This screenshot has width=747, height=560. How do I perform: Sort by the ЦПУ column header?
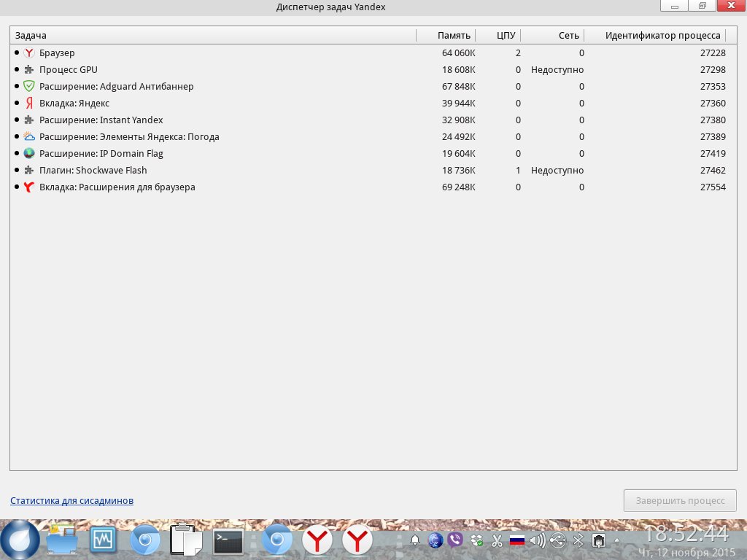pyautogui.click(x=499, y=35)
